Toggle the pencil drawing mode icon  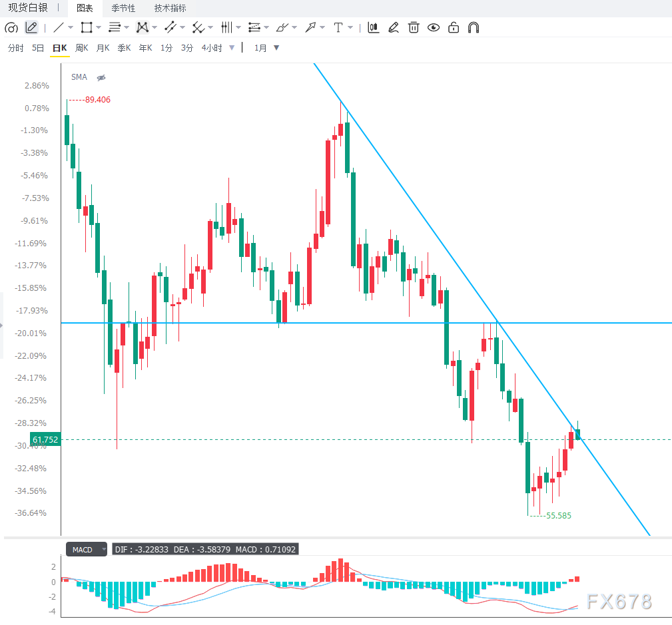(x=31, y=27)
